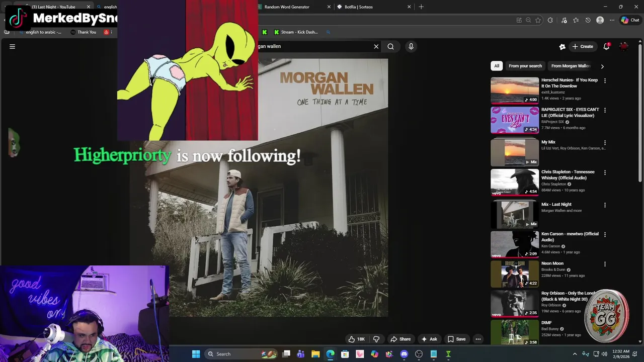
Task: Open options for Neon Moon video
Action: point(605,264)
